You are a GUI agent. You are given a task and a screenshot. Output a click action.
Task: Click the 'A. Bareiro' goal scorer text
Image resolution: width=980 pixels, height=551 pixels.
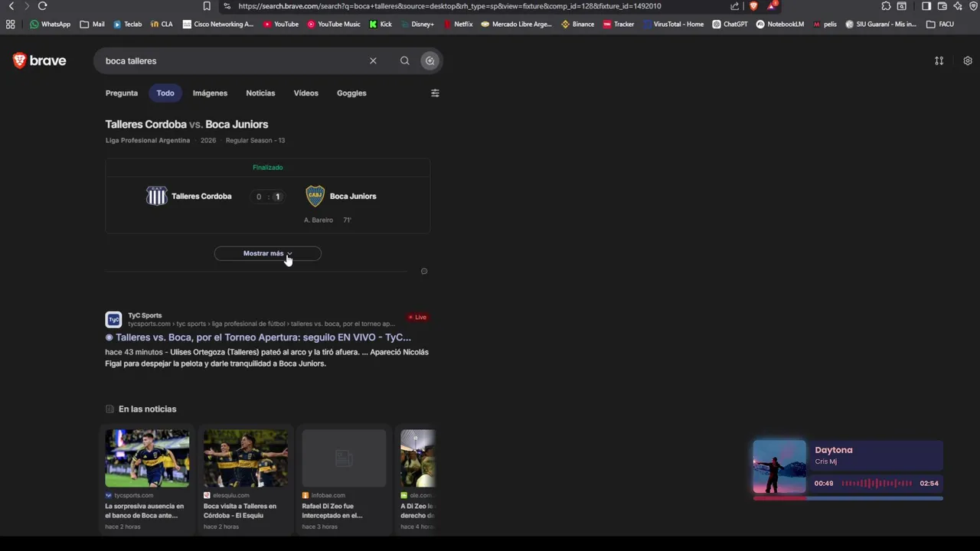point(318,220)
